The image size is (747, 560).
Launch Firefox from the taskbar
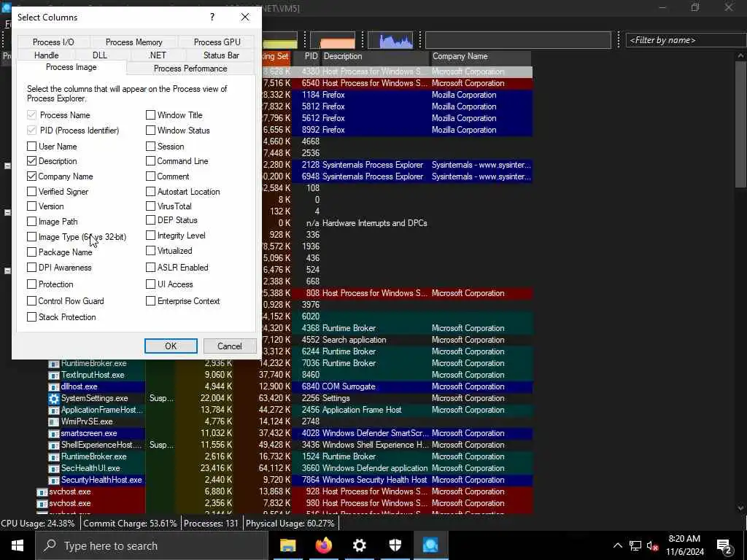click(323, 545)
